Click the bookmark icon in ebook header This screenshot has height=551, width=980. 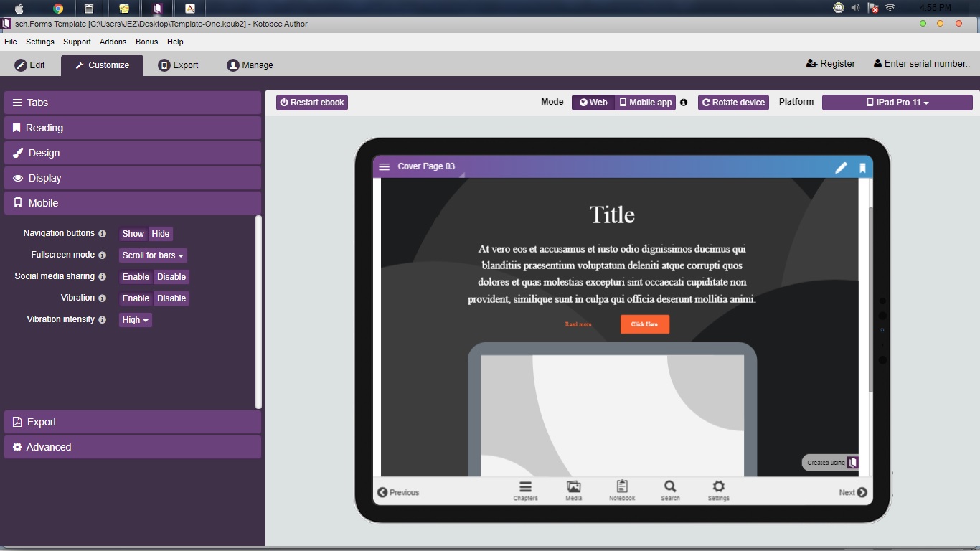(862, 168)
